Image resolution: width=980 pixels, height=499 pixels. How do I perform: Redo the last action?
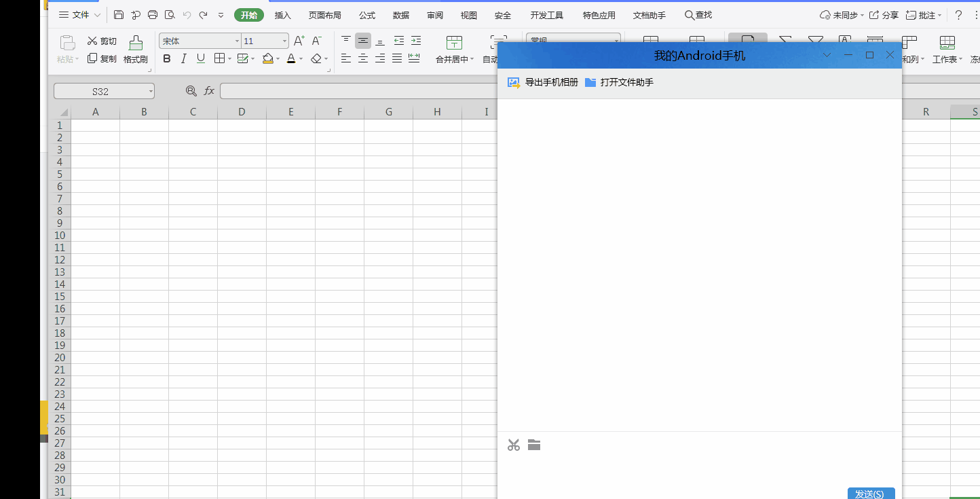(204, 15)
